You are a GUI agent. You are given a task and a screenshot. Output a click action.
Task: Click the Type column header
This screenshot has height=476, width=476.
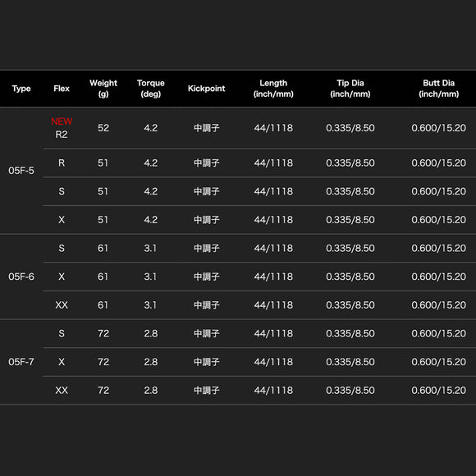21,89
